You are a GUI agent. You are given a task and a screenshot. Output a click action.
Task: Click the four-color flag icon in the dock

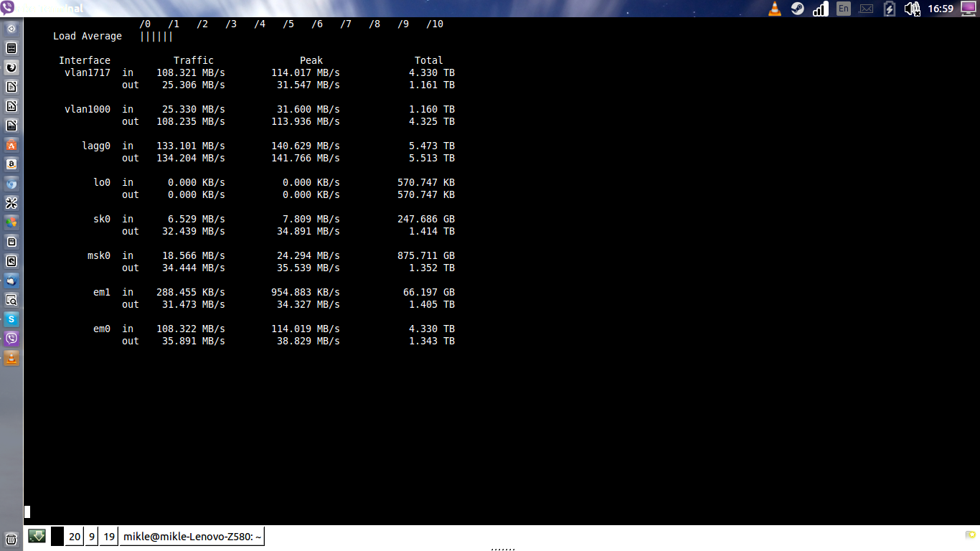pos(11,222)
